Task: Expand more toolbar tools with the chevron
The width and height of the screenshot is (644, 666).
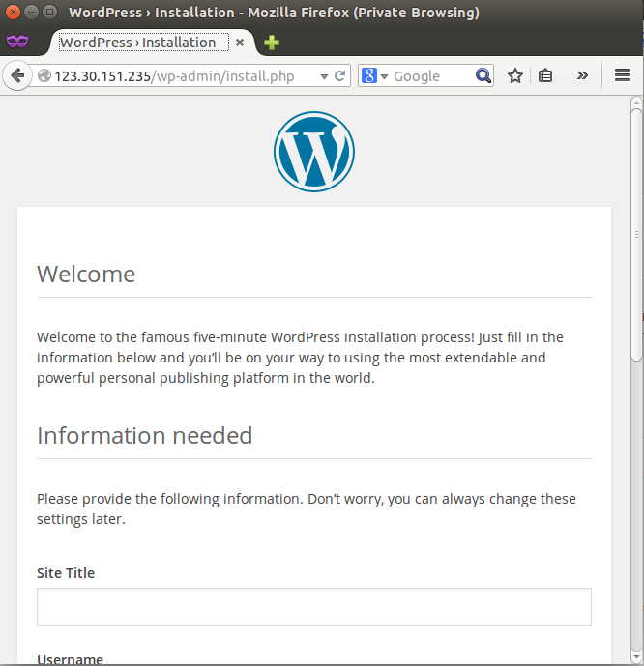Action: [x=582, y=75]
